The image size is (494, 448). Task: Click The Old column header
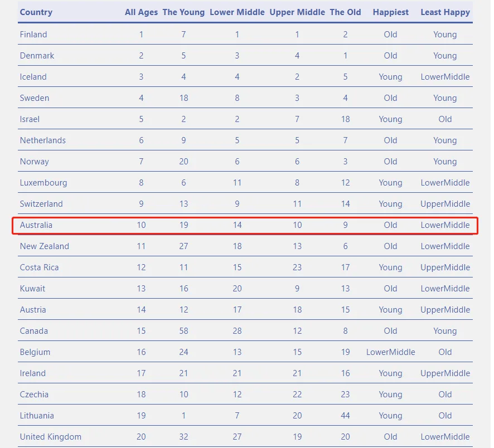pyautogui.click(x=345, y=12)
